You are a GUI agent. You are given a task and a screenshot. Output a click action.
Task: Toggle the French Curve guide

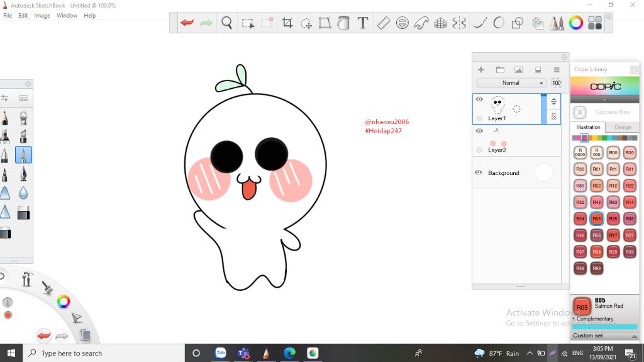coord(421,23)
